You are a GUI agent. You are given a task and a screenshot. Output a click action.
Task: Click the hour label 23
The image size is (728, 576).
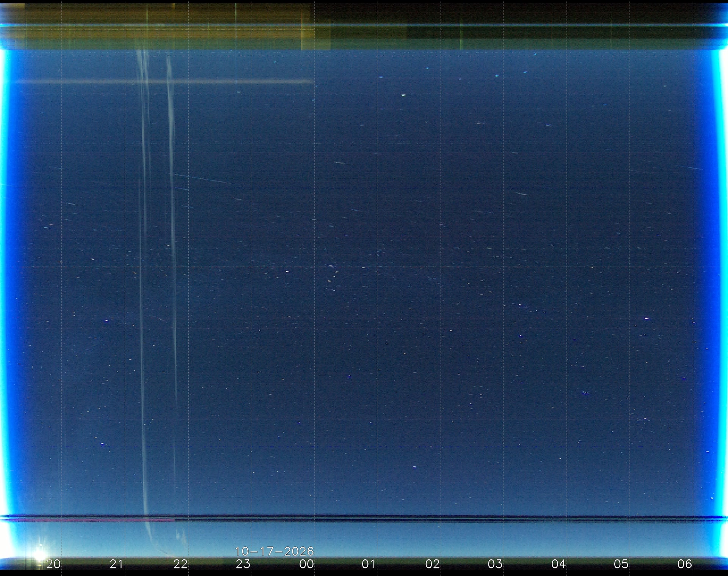[x=243, y=564]
